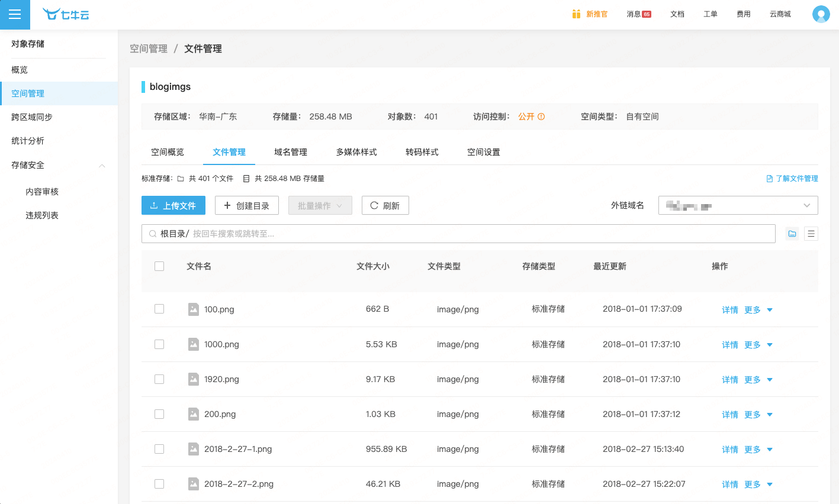Screen dimensions: 839x504
Task: Click the 公开 access control link
Action: pyautogui.click(x=526, y=117)
